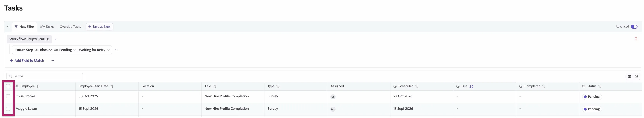Select Chris Brooke row checkbox
This screenshot has height=118, width=644.
(x=8, y=97)
